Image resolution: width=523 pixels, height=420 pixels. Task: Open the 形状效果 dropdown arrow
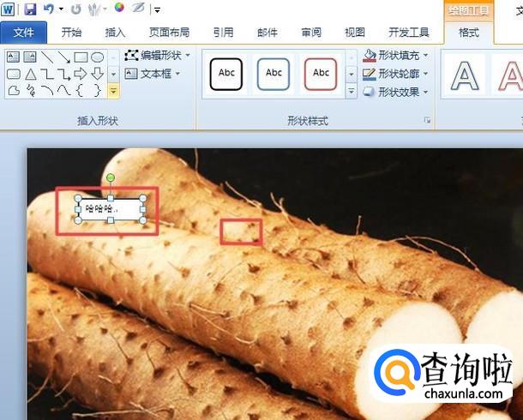[426, 92]
